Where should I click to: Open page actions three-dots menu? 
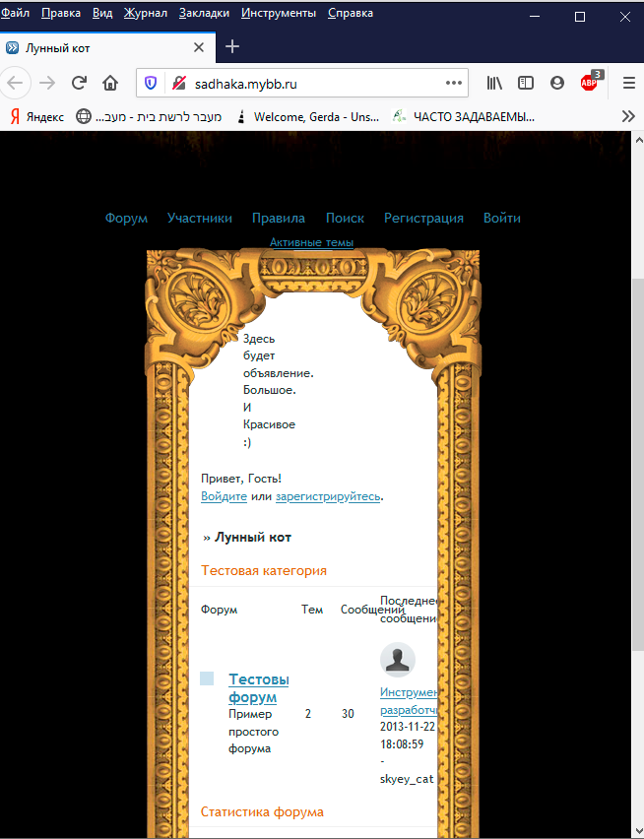pos(454,83)
